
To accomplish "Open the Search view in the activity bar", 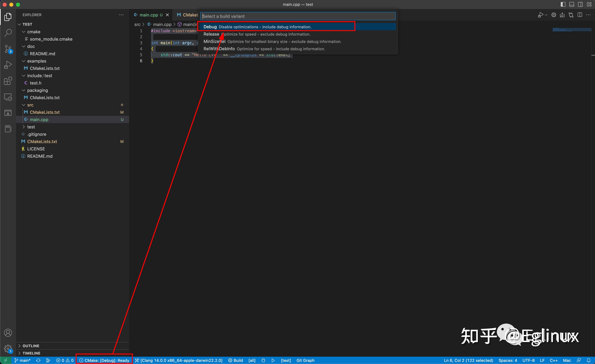I will [8, 33].
